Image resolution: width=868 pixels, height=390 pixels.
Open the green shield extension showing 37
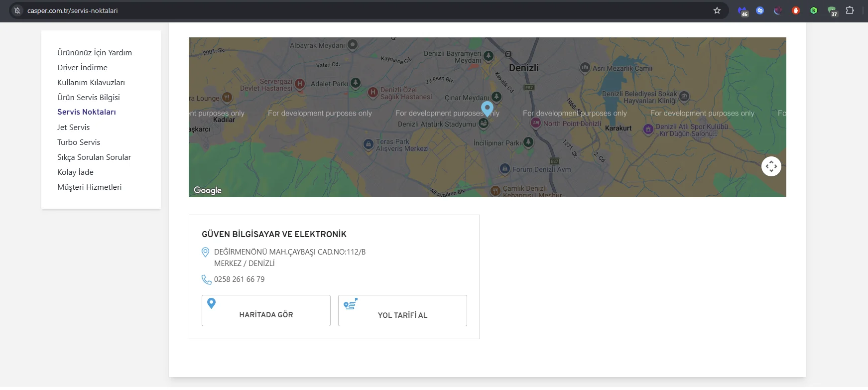(832, 11)
